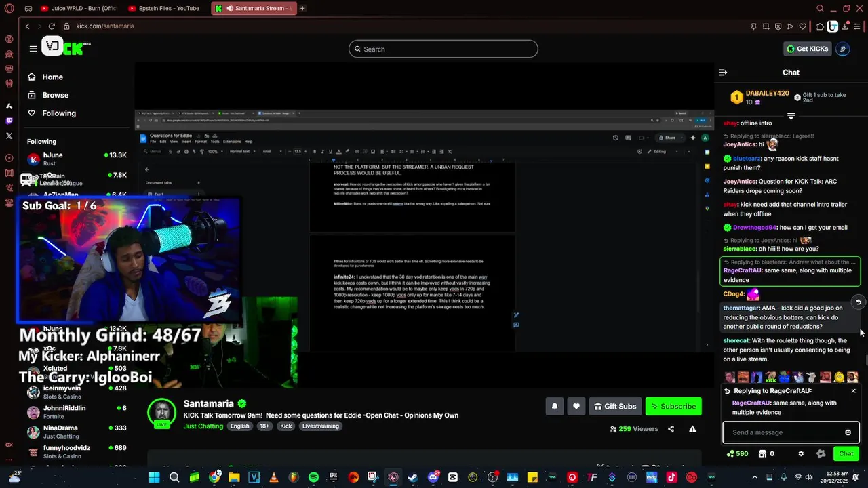Image resolution: width=868 pixels, height=488 pixels.
Task: Click the English language tag
Action: [239, 426]
